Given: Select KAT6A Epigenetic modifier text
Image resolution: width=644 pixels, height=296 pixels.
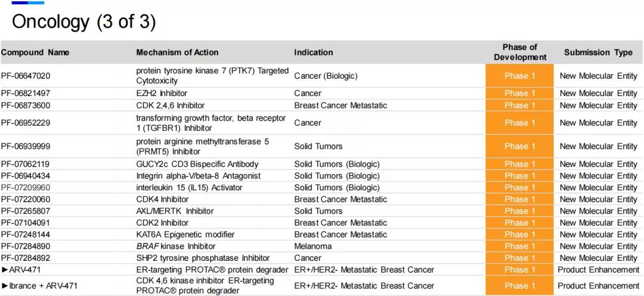Looking at the screenshot, I should point(185,235).
